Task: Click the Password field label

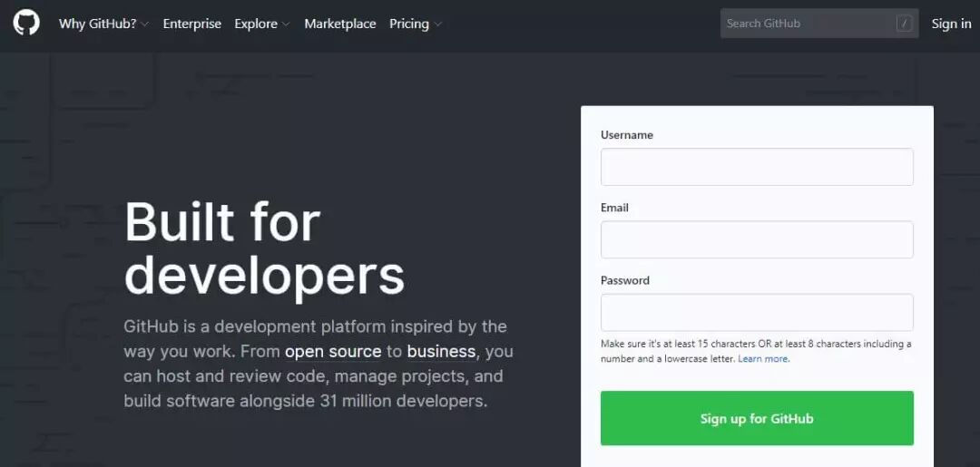Action: [x=625, y=280]
